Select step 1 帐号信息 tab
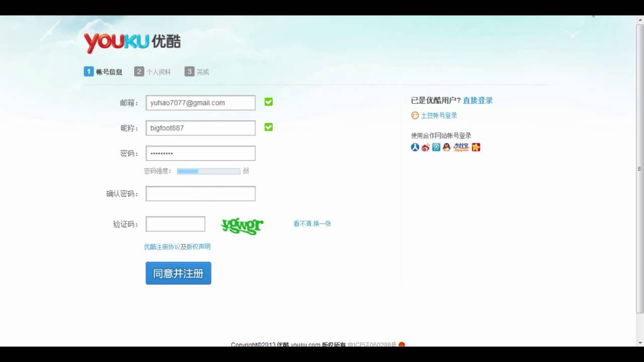The height and width of the screenshot is (362, 644). (103, 72)
